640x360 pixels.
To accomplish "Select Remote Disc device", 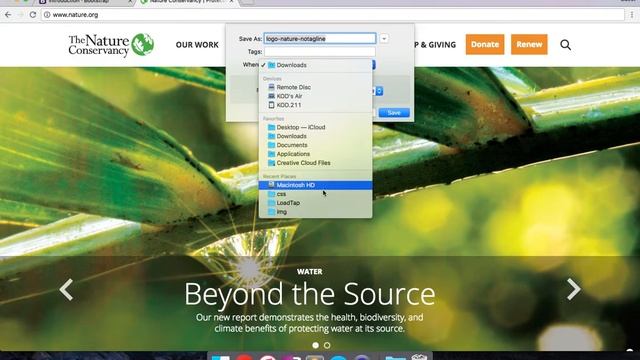I will point(316,87).
